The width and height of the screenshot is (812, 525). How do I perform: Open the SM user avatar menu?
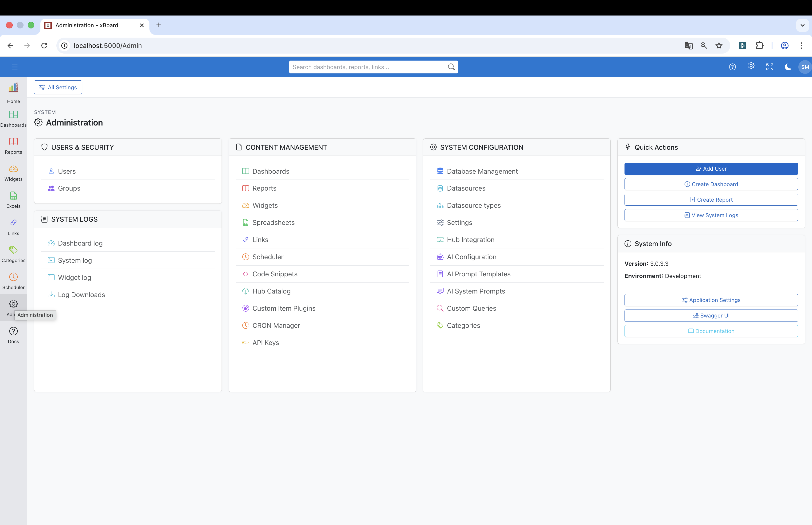pos(805,67)
